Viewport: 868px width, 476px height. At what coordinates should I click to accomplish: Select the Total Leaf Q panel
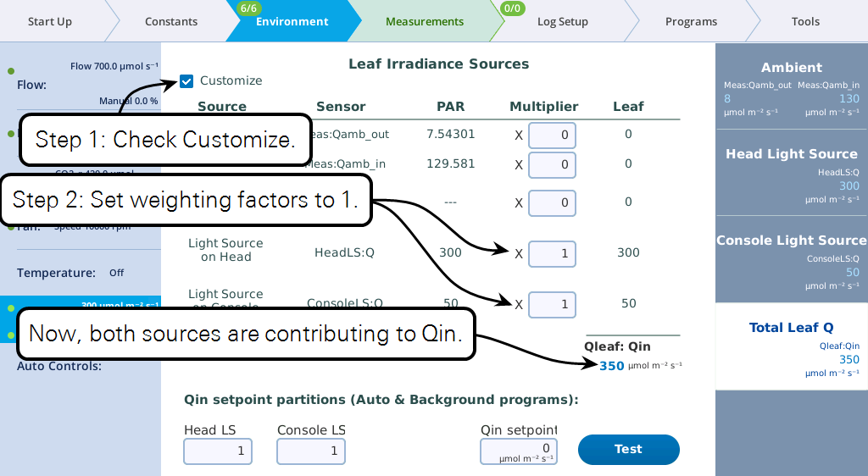[x=791, y=346]
